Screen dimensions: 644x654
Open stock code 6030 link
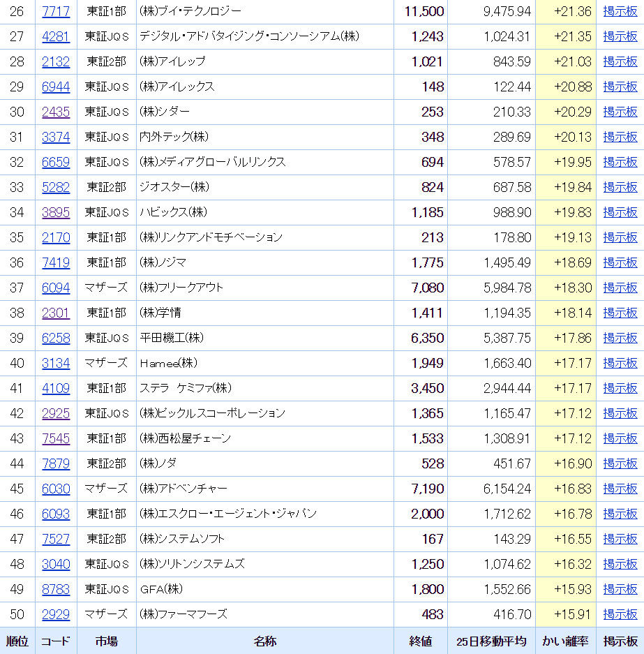point(56,489)
